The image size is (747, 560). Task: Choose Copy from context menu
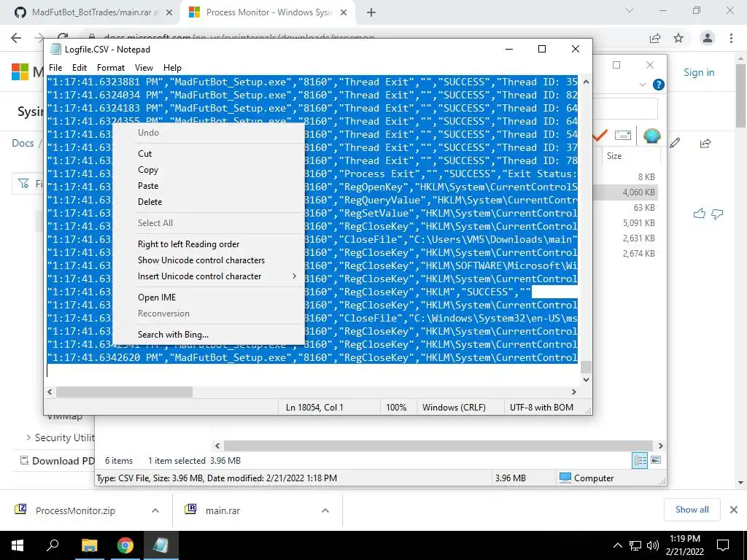click(147, 170)
